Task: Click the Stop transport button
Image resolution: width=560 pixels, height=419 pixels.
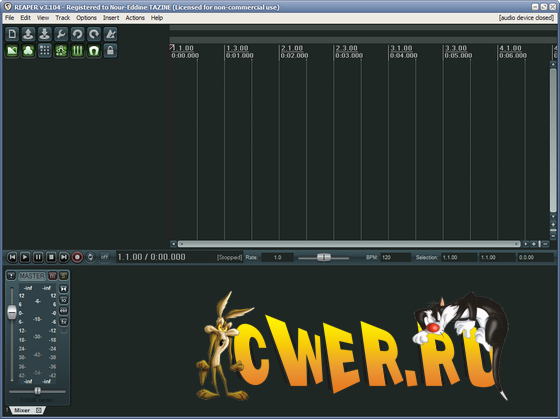Action: pos(51,257)
